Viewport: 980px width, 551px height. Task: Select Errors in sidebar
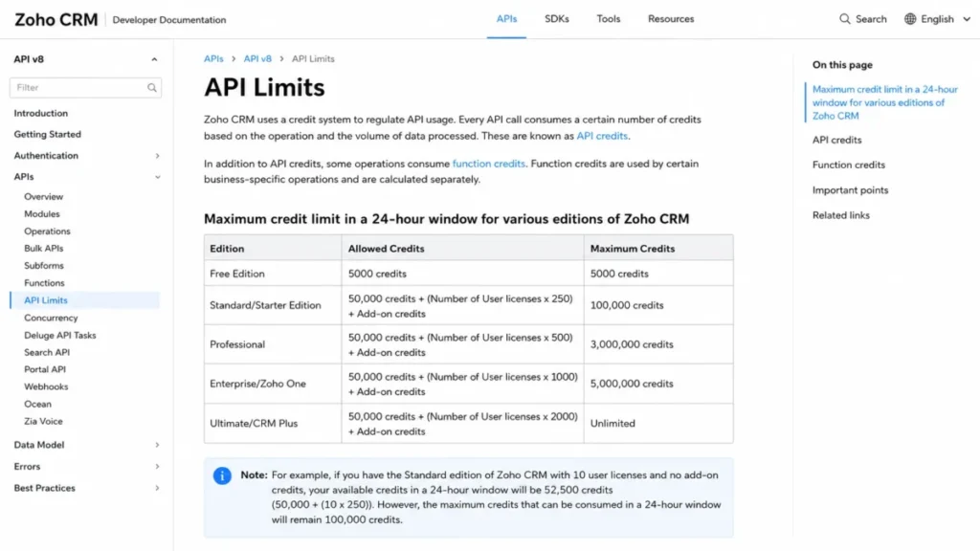[x=27, y=467]
